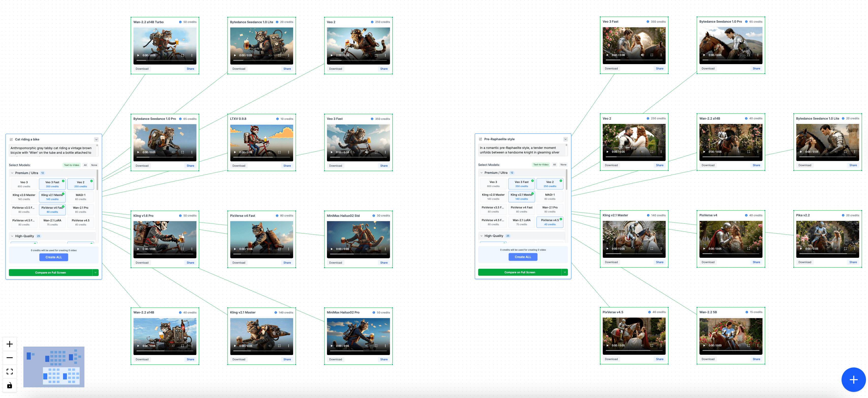Click the lock icon below the canvas zoom controls
Image resolution: width=868 pixels, height=398 pixels.
[10, 385]
